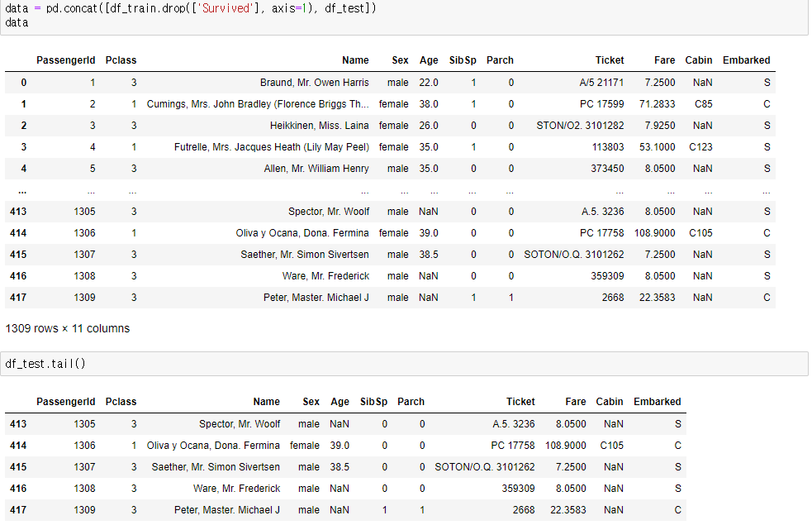Click fare value 53.1000

658,147
